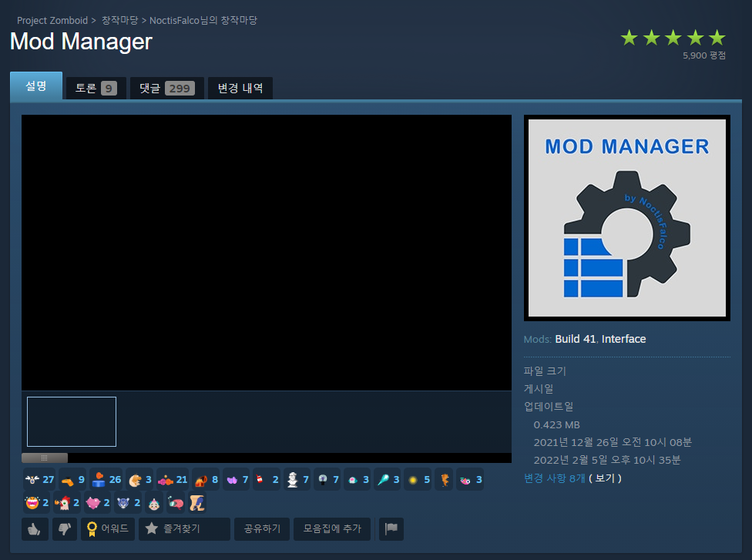
Task: Click the red card award with count 2
Action: pos(267,479)
